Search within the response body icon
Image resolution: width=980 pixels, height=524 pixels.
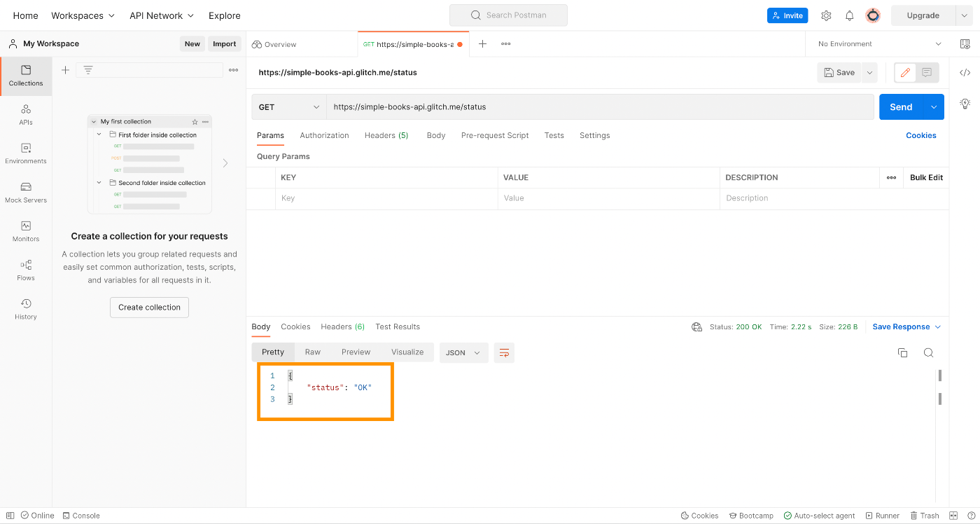[928, 352]
